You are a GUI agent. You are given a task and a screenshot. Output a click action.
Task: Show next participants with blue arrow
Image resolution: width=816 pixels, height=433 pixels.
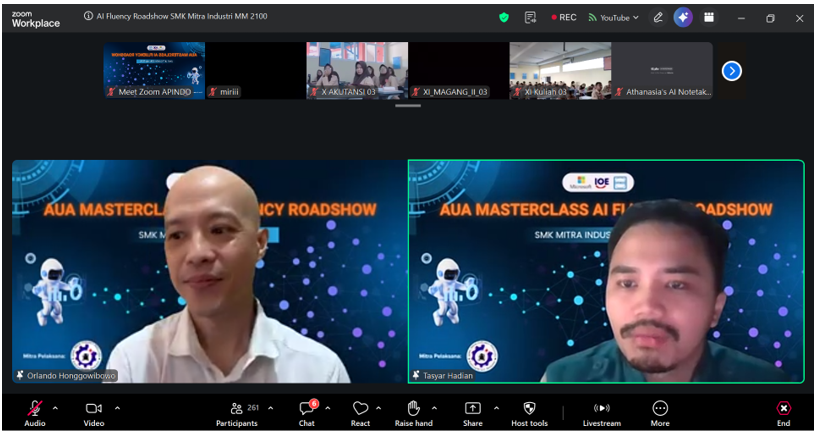(732, 71)
